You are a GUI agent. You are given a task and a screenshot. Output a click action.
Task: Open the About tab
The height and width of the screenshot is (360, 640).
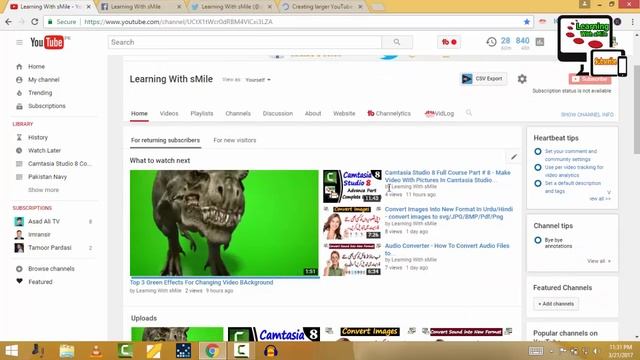click(313, 113)
